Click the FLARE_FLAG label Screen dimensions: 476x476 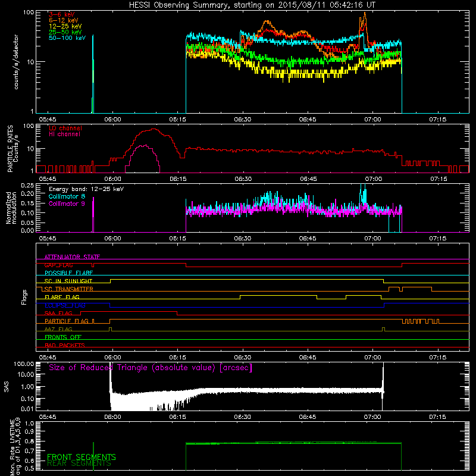[x=62, y=297]
